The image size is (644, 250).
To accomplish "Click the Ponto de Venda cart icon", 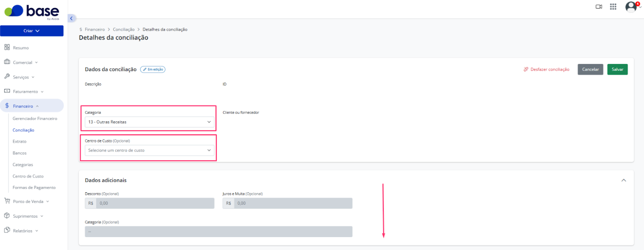I will 7,201.
